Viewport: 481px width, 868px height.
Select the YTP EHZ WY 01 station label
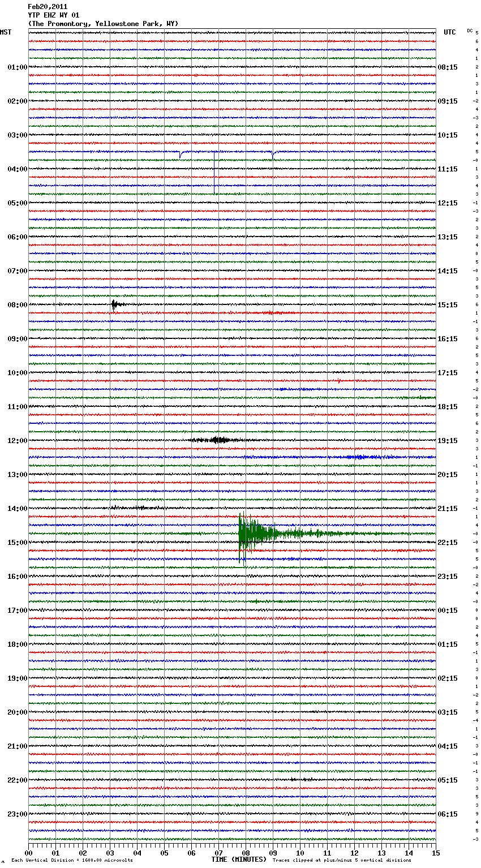tap(54, 15)
